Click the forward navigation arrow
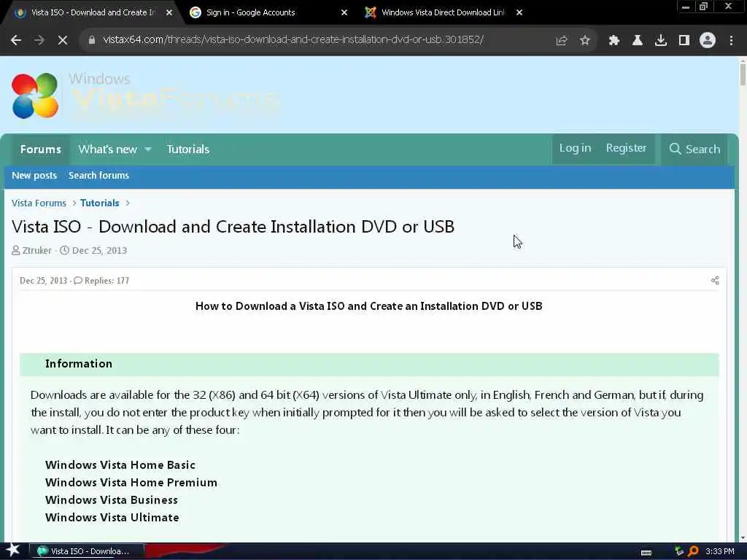The image size is (747, 560). tap(39, 40)
